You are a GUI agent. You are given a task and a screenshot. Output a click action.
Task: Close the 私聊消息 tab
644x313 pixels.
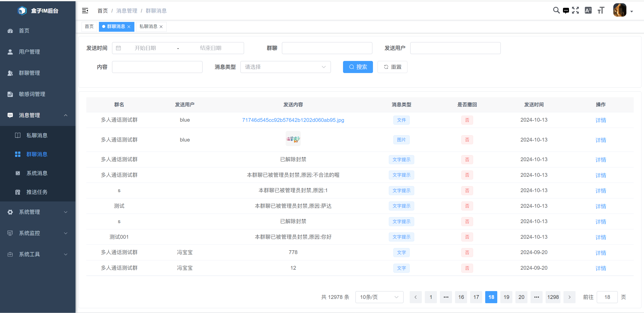click(161, 27)
